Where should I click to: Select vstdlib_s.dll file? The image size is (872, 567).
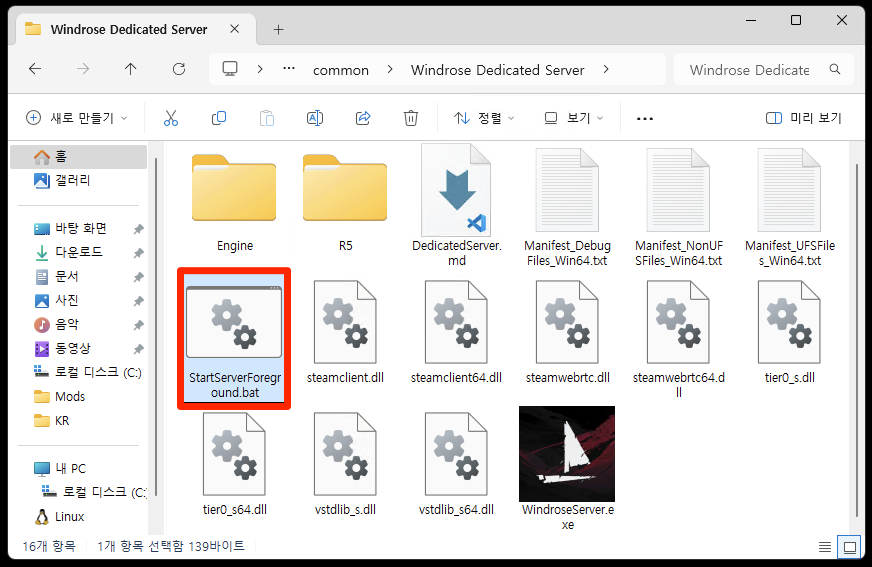[345, 464]
